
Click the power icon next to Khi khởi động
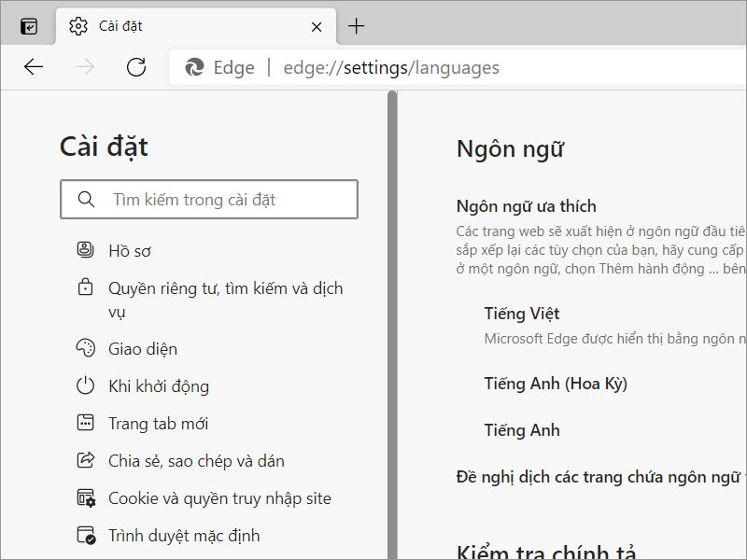85,385
